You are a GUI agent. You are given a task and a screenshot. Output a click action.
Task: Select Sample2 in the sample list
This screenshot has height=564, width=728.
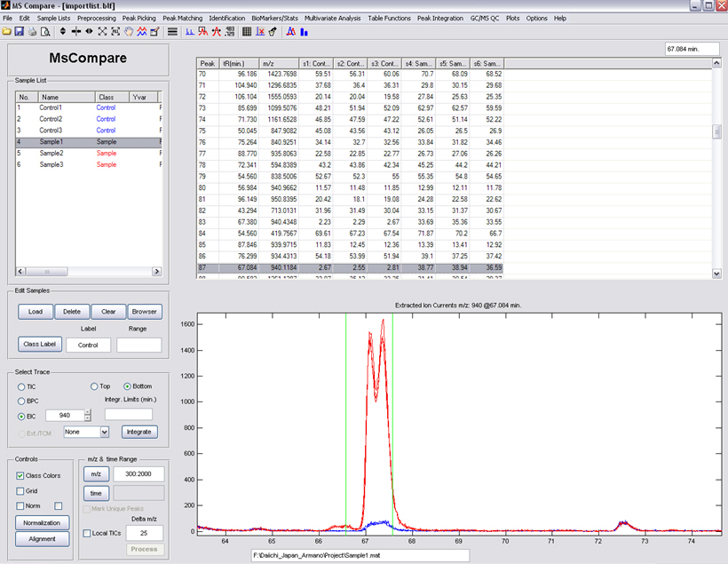click(51, 153)
